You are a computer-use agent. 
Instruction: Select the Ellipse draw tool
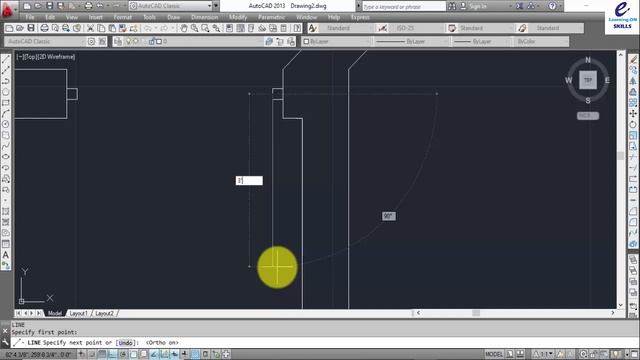(x=6, y=157)
